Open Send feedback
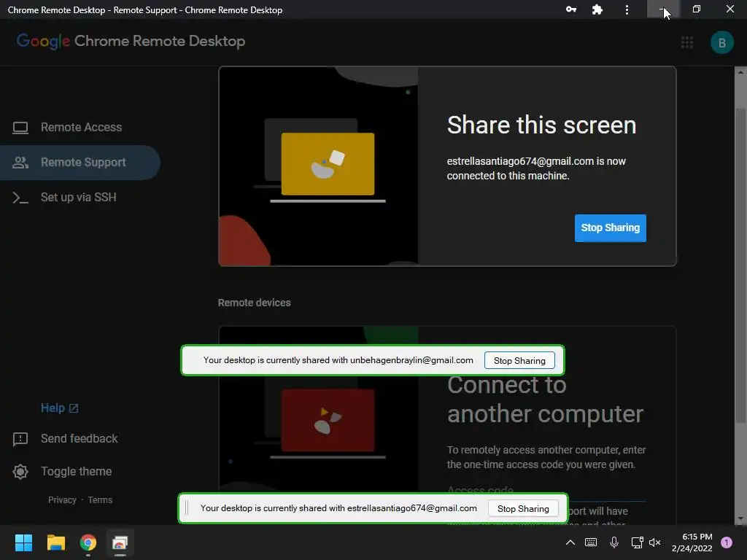The image size is (747, 560). (x=79, y=438)
